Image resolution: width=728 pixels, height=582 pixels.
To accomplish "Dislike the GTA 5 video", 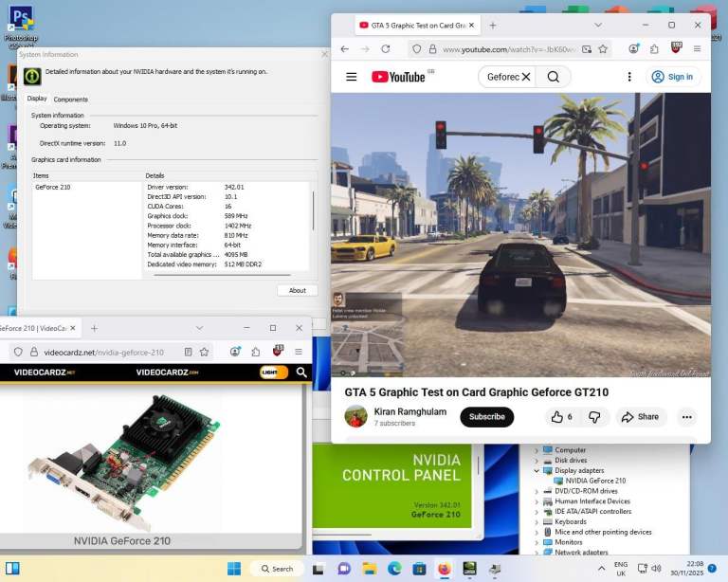I will tap(594, 417).
